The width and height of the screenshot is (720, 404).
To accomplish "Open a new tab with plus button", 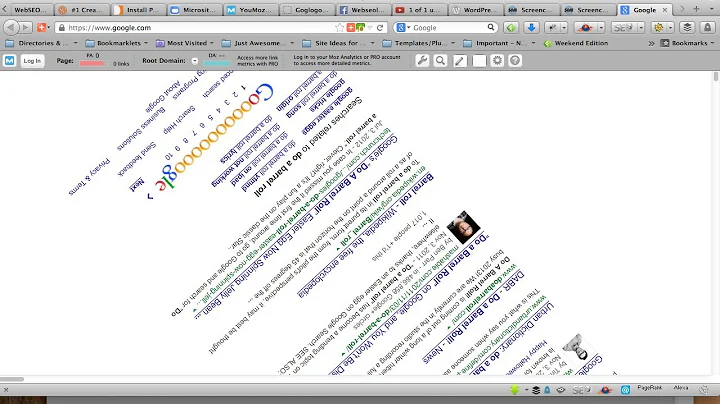I will click(696, 9).
